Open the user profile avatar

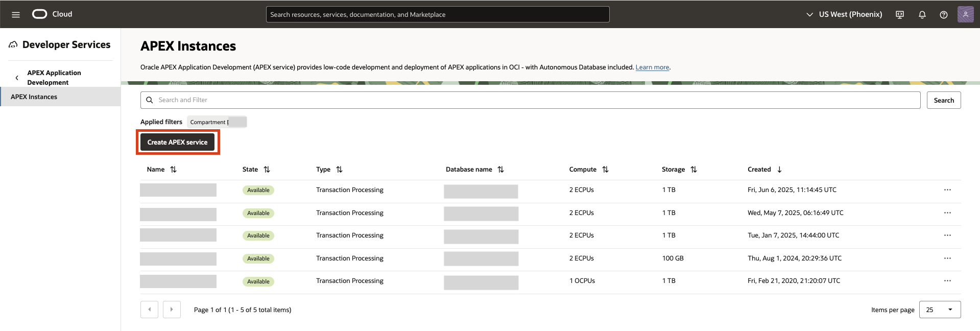point(965,14)
